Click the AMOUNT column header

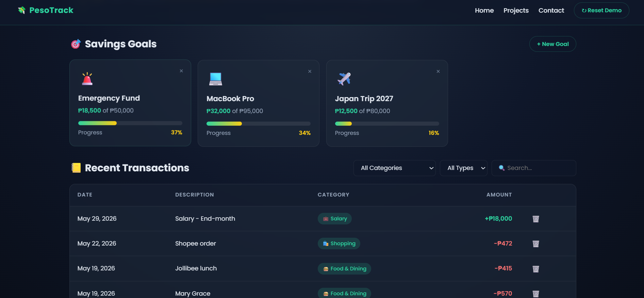[499, 195]
